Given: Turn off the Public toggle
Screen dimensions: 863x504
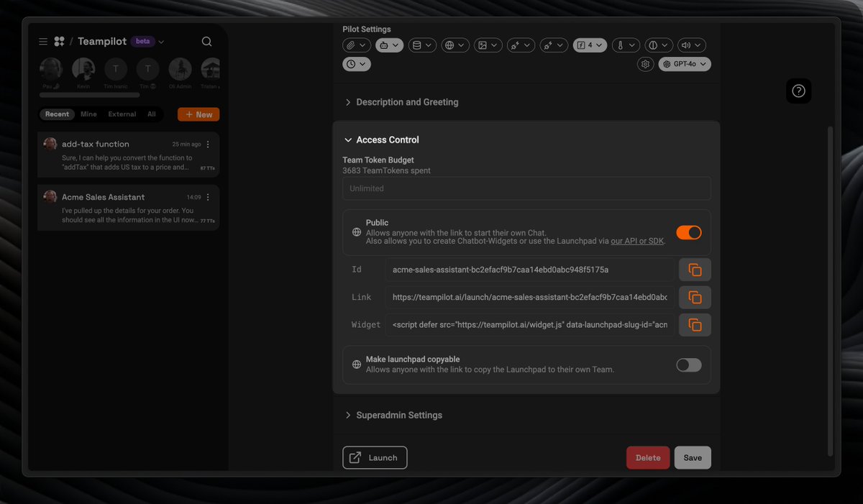Looking at the screenshot, I should point(688,232).
